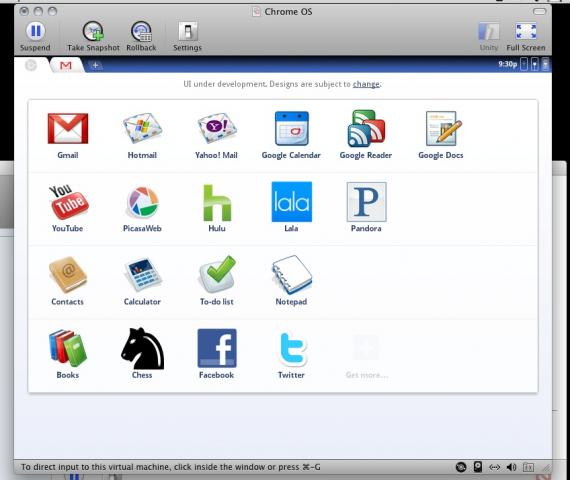This screenshot has height=480, width=570.
Task: Click the network adapter status icon
Action: [x=494, y=467]
